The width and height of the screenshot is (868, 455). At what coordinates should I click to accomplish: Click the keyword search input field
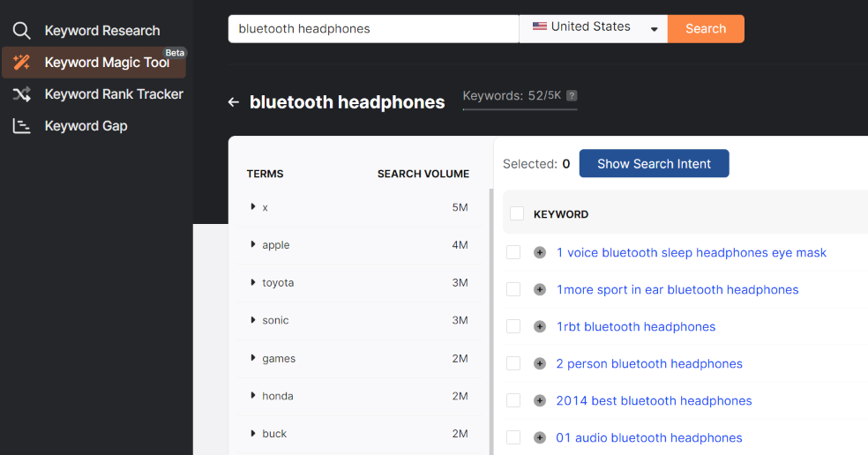[x=374, y=29]
